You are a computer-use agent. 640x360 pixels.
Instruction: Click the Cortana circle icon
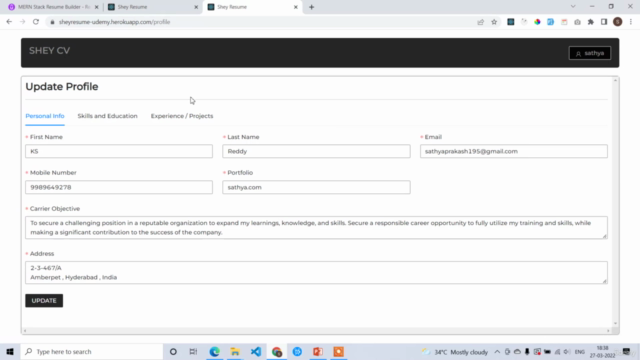(x=173, y=351)
